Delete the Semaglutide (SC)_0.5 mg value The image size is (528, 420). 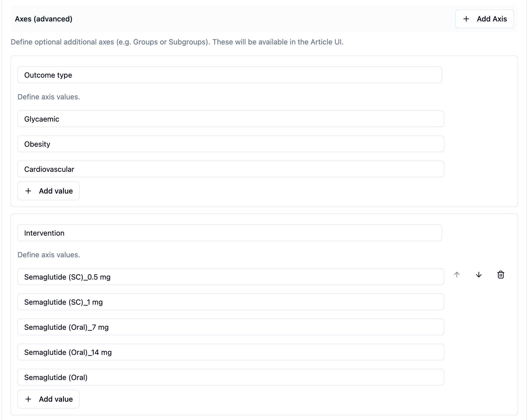coord(500,275)
